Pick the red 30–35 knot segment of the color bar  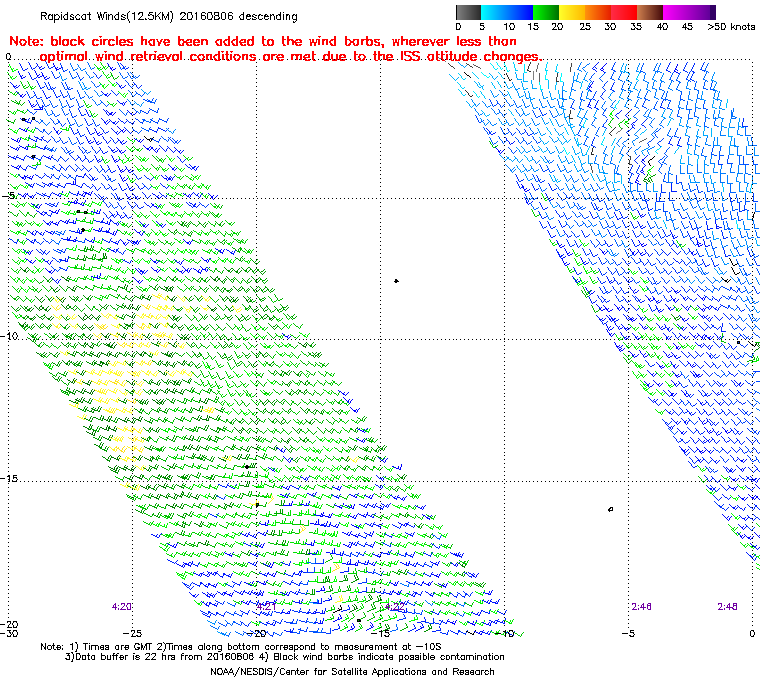click(624, 12)
